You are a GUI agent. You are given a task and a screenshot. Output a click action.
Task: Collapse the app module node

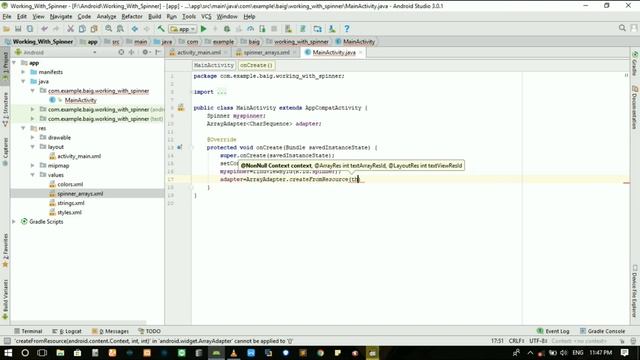click(x=15, y=63)
